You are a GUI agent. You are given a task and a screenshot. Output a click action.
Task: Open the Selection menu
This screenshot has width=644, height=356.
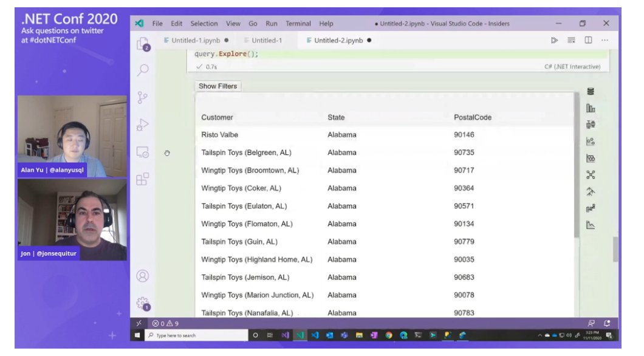coord(204,24)
